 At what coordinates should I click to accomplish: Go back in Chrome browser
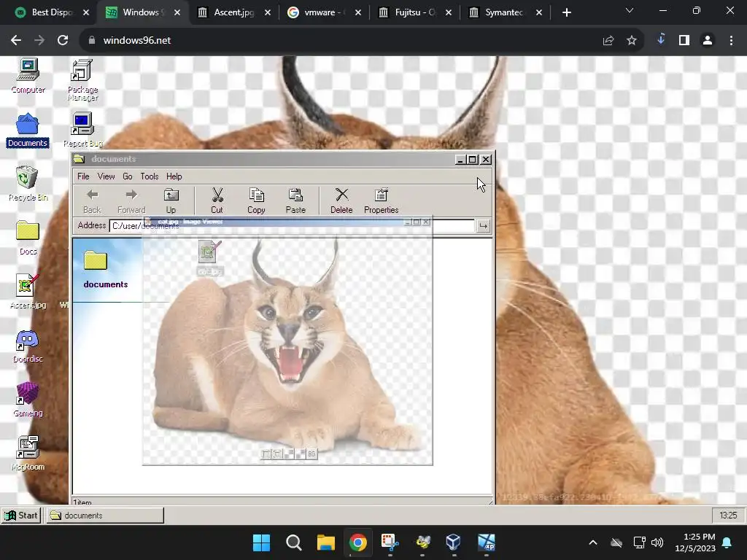coord(16,41)
